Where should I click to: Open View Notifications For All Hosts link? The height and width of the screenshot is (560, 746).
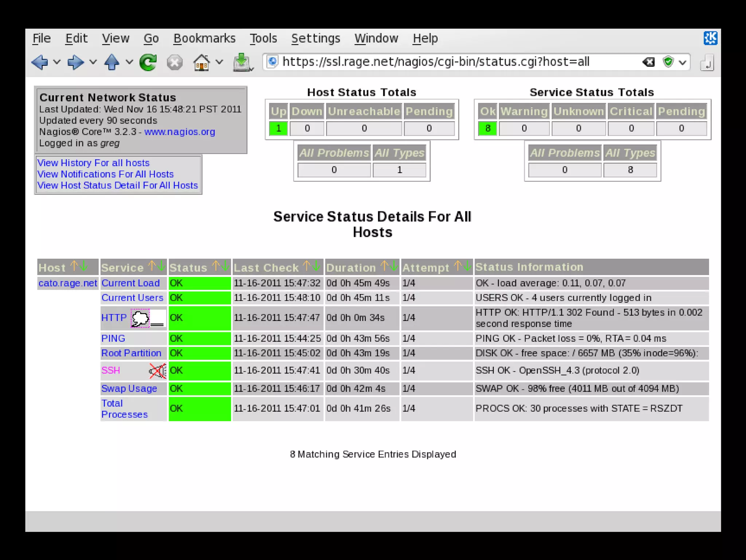[x=105, y=174]
